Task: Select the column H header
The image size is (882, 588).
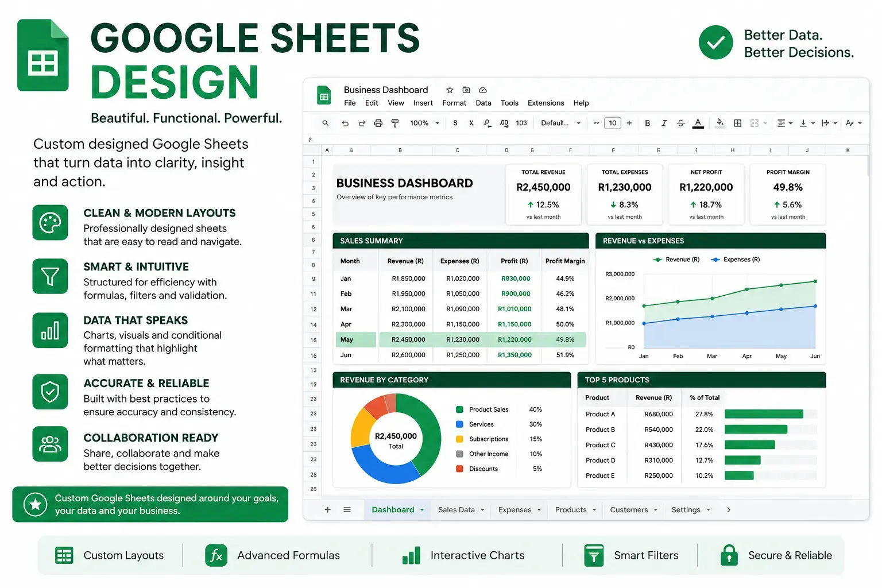Action: click(732, 150)
